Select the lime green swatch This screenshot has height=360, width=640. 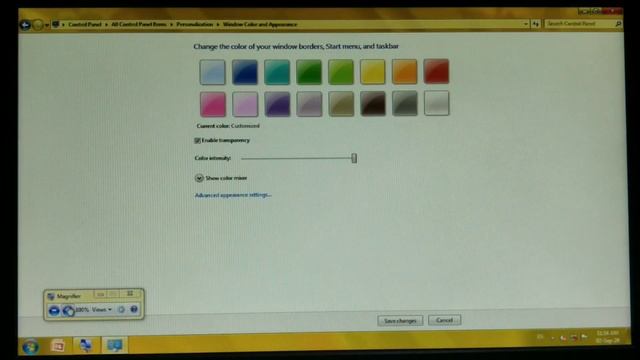coord(341,72)
